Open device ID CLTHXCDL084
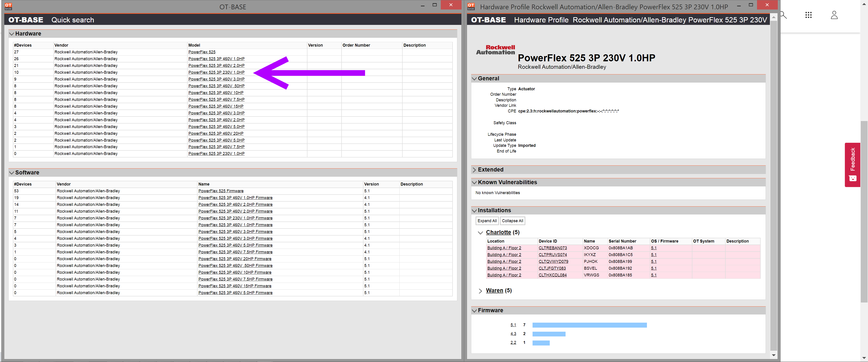This screenshot has height=362, width=868. (x=552, y=275)
